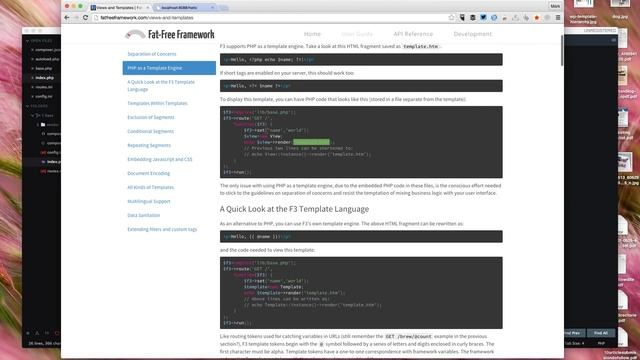Close base.php in Sublime open files
Viewport: 640px width, 360px height.
click(32, 69)
